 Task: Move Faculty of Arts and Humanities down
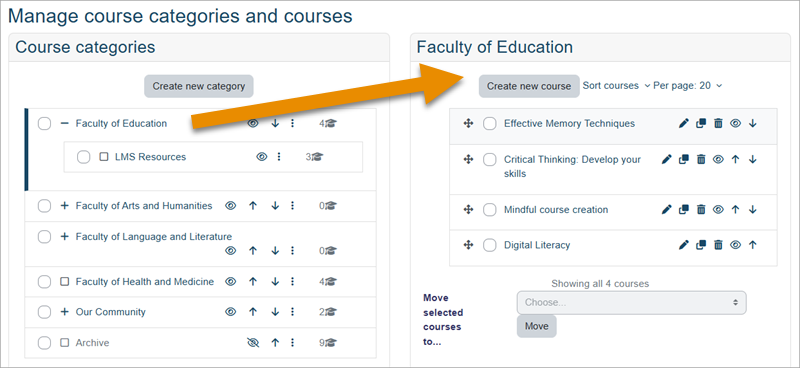point(275,206)
